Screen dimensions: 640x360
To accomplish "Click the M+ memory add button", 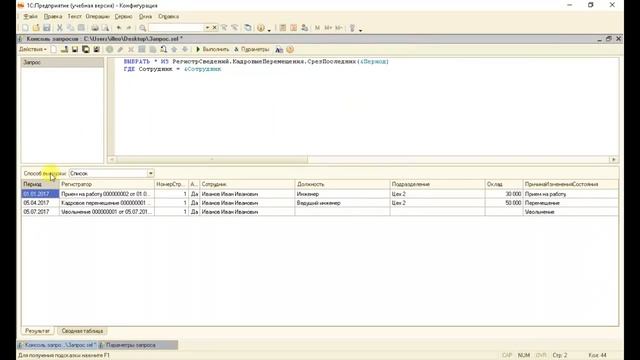I will tap(328, 28).
